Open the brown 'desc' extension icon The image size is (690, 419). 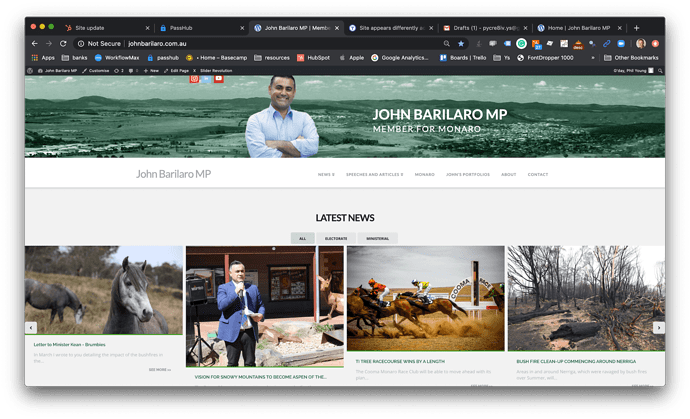point(578,44)
